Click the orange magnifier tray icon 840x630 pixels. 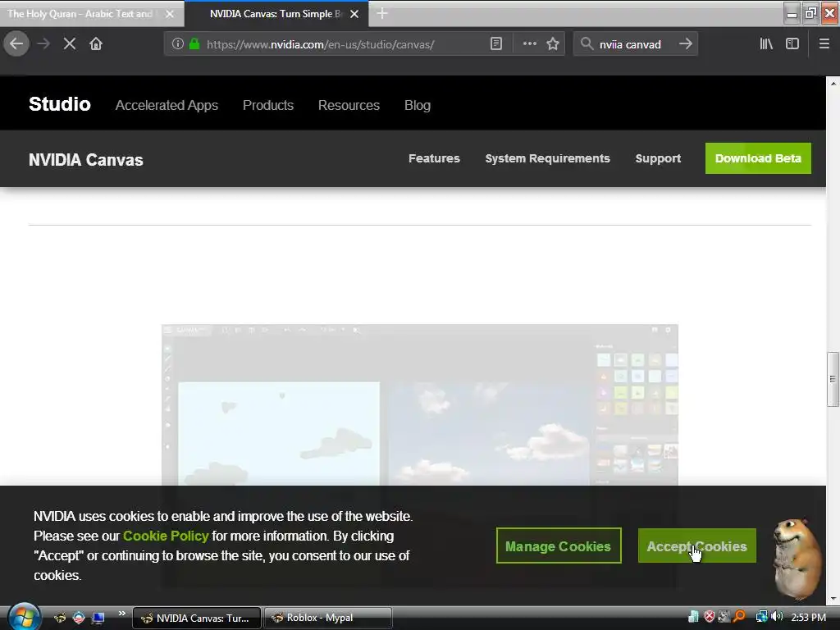pyautogui.click(x=739, y=617)
